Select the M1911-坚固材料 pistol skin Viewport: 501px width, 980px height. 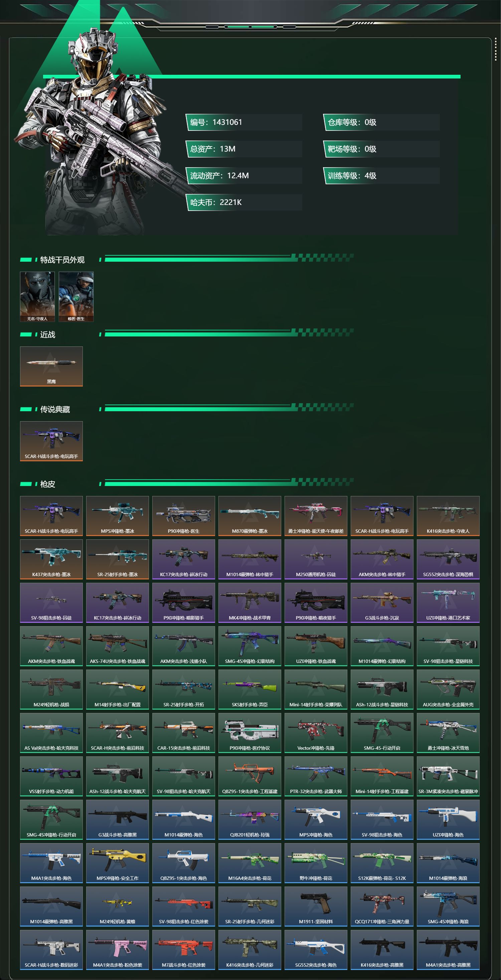pos(316,906)
